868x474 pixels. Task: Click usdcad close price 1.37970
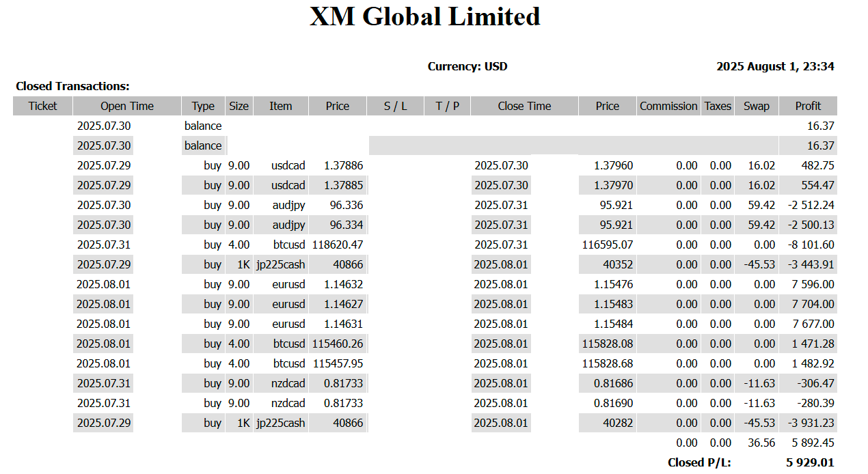click(614, 185)
